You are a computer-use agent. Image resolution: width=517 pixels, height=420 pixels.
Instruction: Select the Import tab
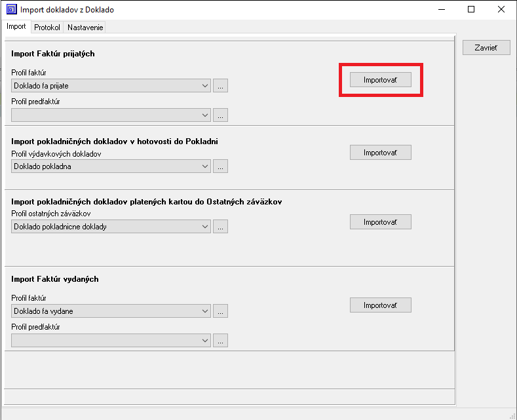[x=16, y=26]
